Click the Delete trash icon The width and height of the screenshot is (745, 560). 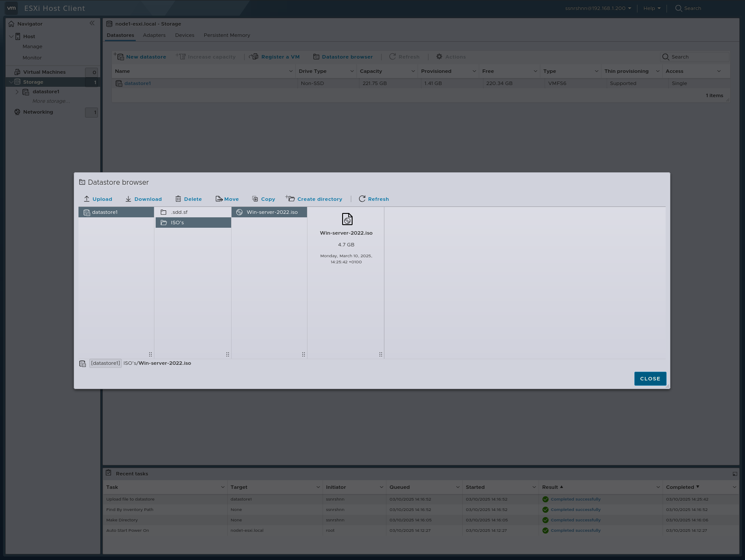click(178, 199)
